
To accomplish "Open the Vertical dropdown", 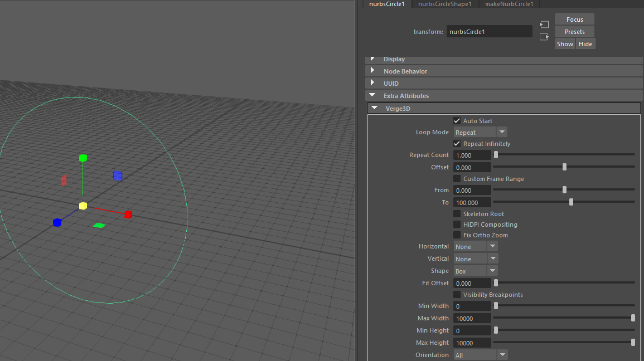I will (x=476, y=259).
